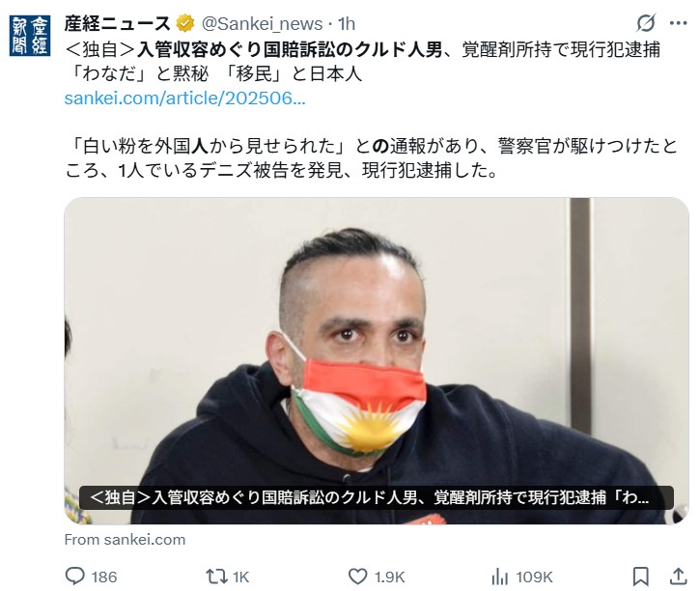Click the 1.9K likes count
Image resolution: width=700 pixels, height=591 pixels.
(389, 577)
